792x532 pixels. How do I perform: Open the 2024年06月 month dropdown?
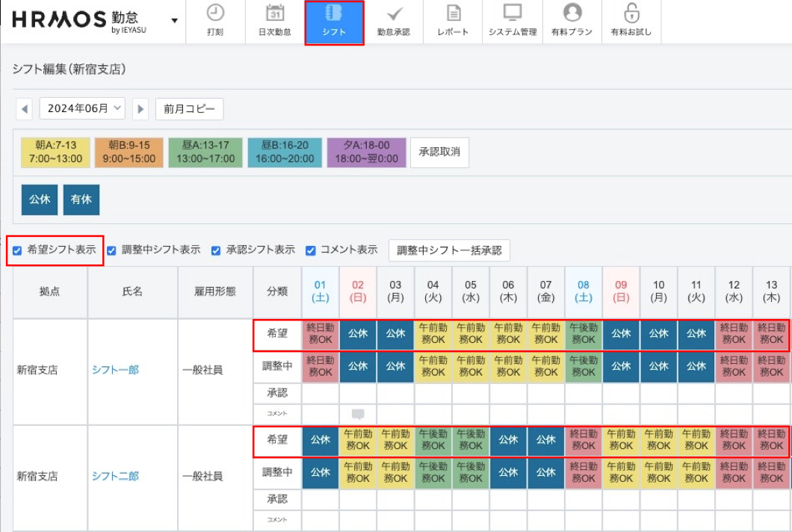click(x=82, y=108)
